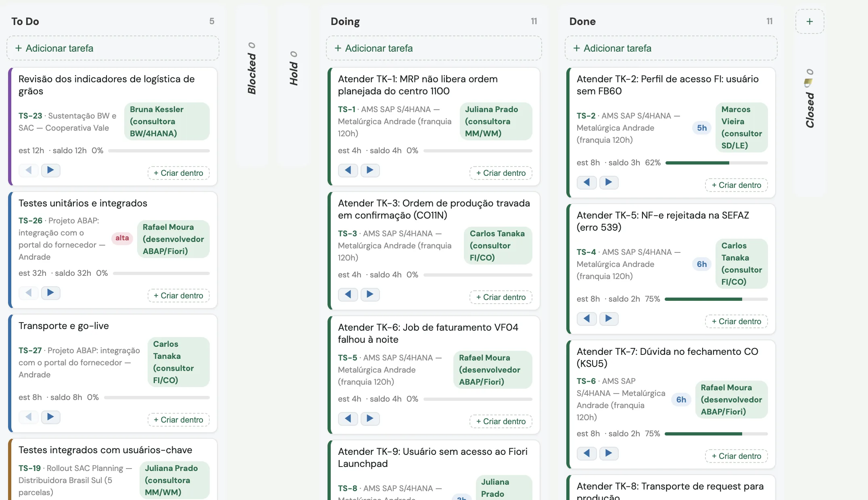Image resolution: width=868 pixels, height=500 pixels.
Task: Click left arrow on 'Testes unitários e integrados' card
Action: 29,293
